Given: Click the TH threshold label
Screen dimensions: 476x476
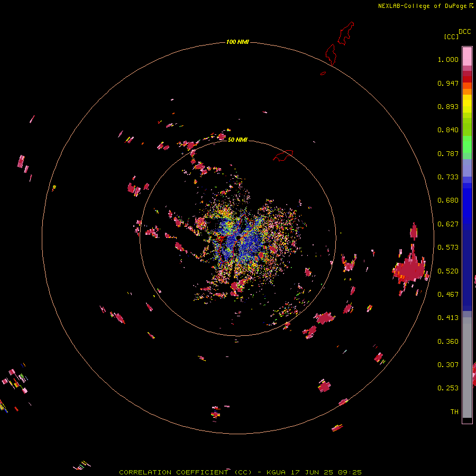Looking at the screenshot, I should click(x=454, y=412).
